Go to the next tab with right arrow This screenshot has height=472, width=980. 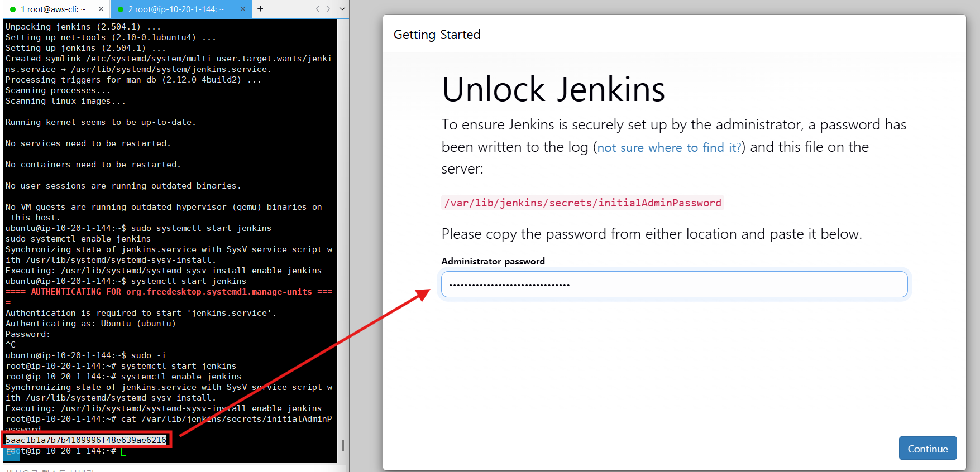point(328,9)
